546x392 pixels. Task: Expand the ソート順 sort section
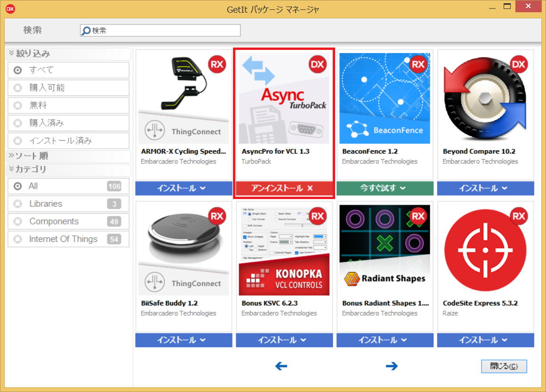pos(69,156)
